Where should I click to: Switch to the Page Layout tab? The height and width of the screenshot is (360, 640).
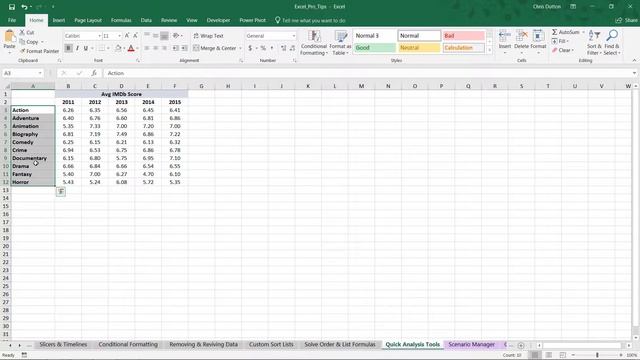click(x=88, y=20)
